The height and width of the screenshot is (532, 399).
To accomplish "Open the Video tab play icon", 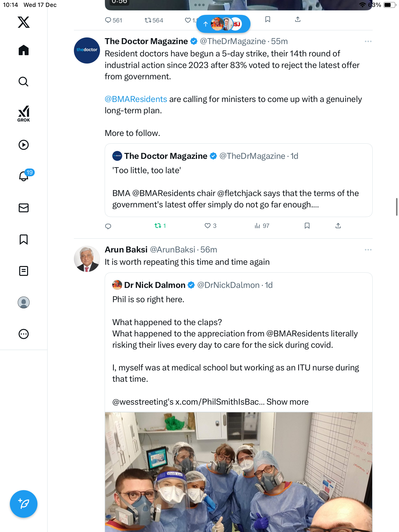I will click(x=24, y=145).
